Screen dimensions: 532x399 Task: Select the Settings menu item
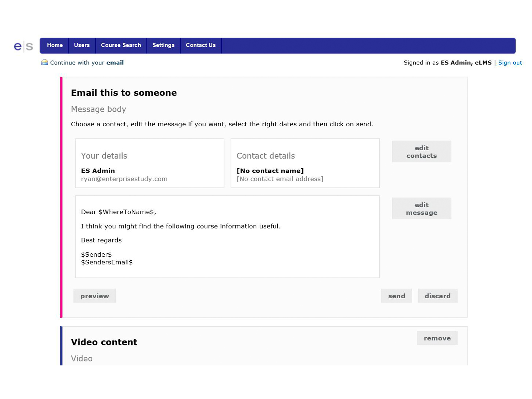coord(163,45)
